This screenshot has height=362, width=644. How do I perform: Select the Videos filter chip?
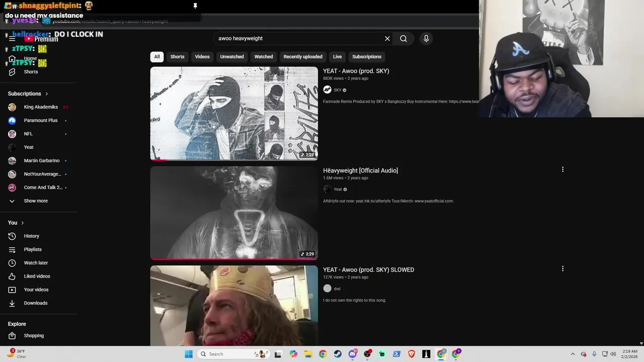pos(202,57)
